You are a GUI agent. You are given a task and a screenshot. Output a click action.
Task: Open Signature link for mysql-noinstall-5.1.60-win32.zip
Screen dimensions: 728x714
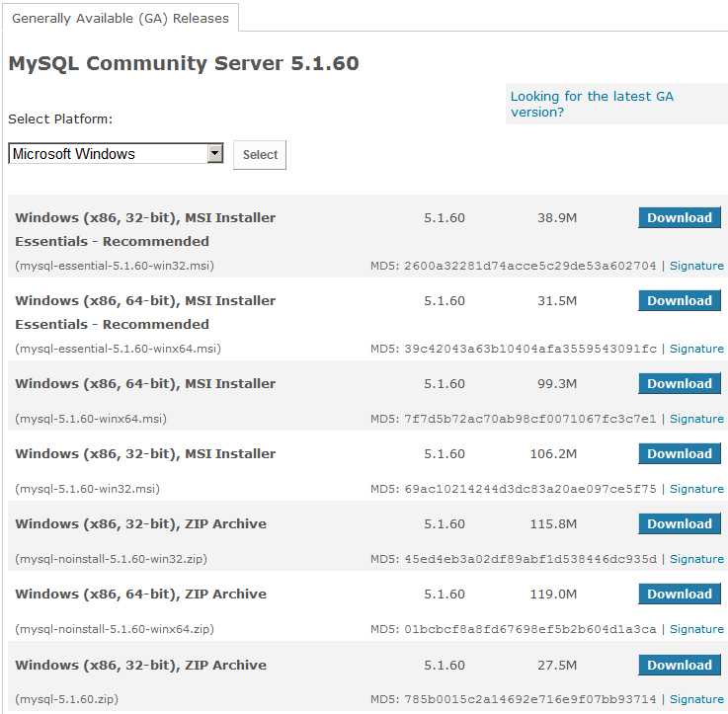pos(696,559)
